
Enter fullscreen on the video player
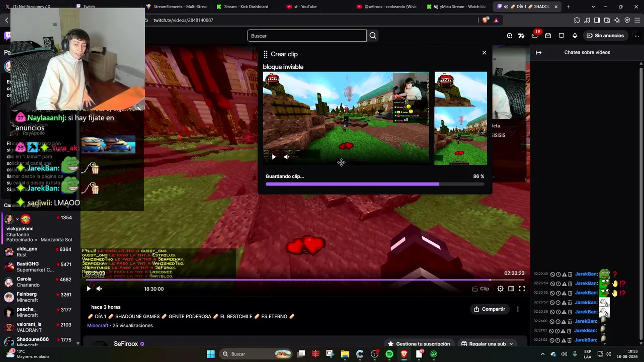click(522, 289)
